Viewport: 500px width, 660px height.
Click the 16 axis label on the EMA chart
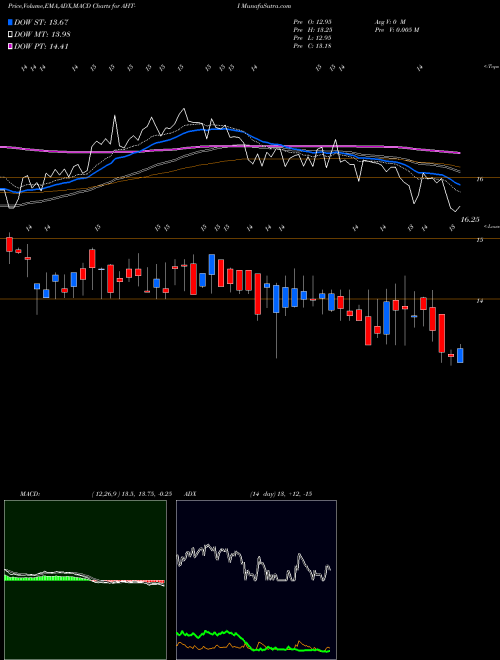479,179
